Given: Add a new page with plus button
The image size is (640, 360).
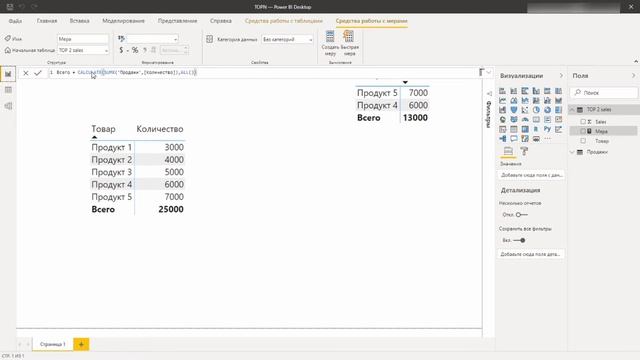Looking at the screenshot, I should pos(81,344).
